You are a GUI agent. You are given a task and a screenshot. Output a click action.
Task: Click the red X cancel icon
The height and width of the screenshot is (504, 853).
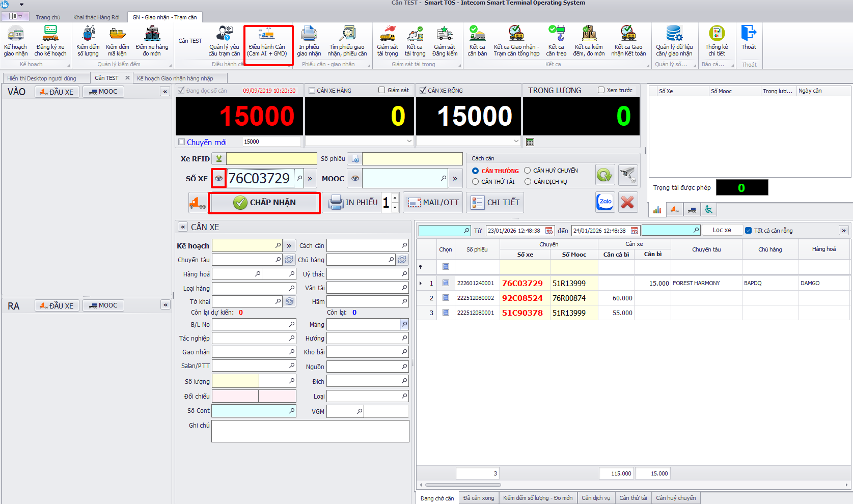click(627, 202)
